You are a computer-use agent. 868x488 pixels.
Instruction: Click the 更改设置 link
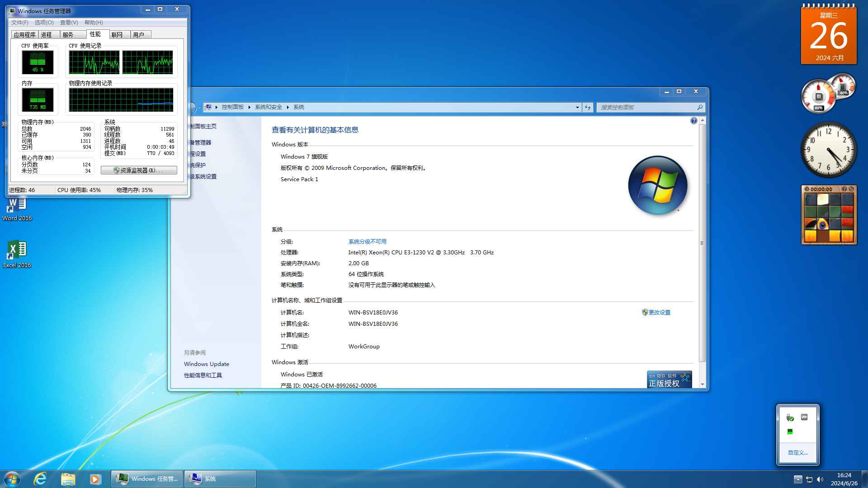(659, 312)
